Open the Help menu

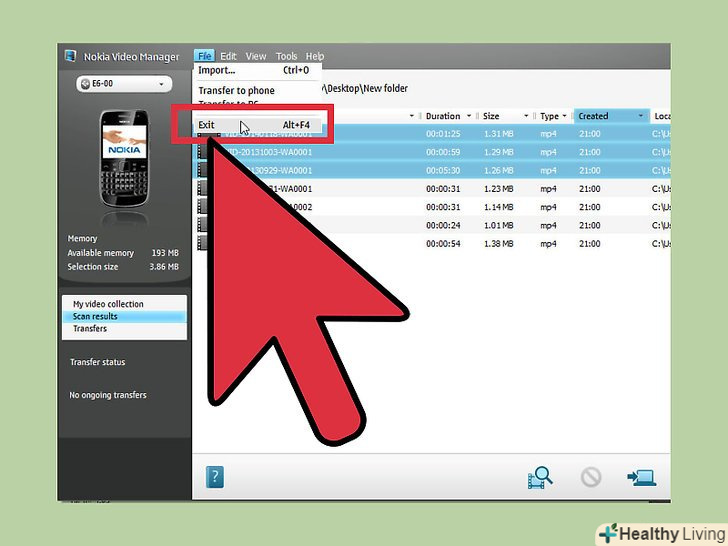(x=314, y=56)
